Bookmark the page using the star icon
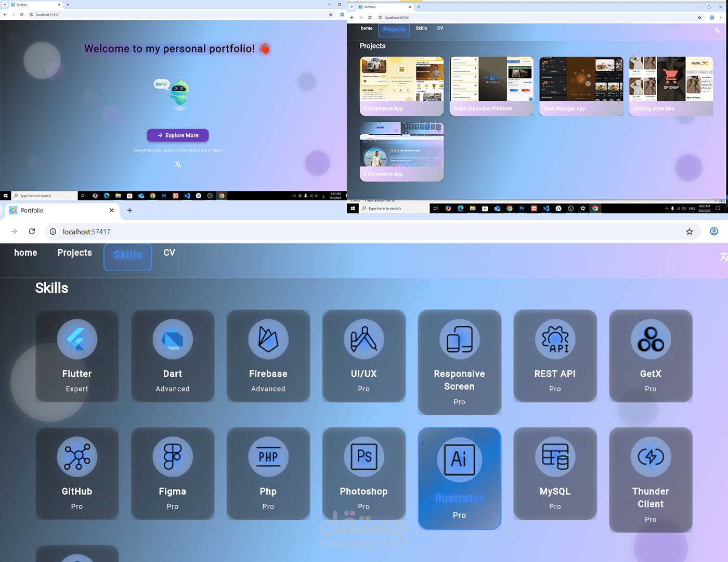This screenshot has height=562, width=728. (x=689, y=232)
